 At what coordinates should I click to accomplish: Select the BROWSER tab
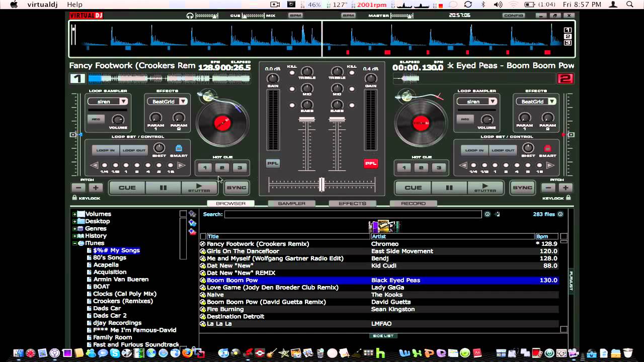point(231,204)
